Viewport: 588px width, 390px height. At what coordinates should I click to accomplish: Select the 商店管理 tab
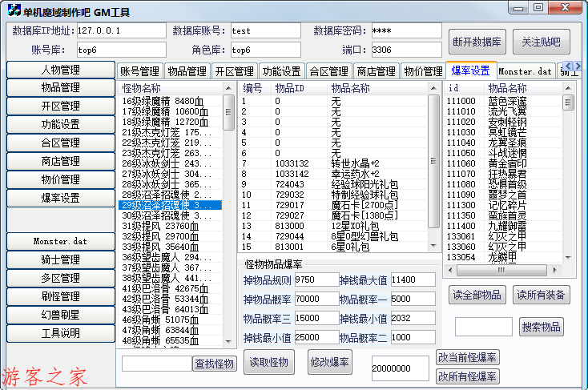tap(376, 71)
